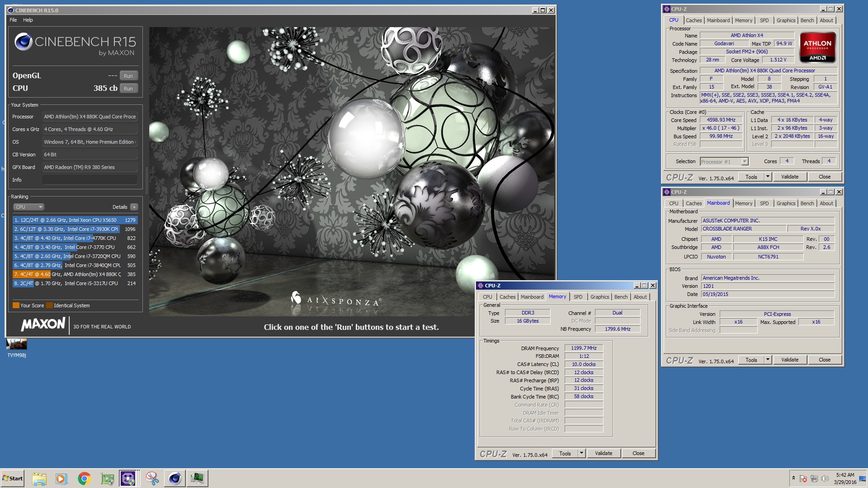Run the OpenGL benchmark

128,75
